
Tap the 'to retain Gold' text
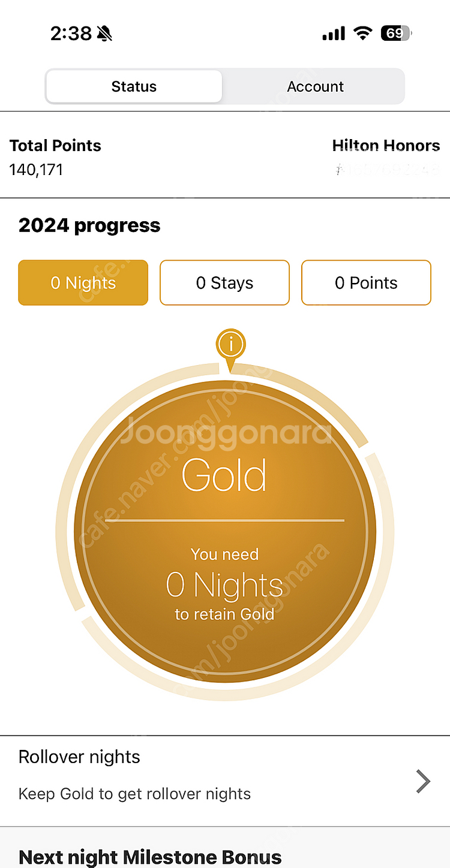click(224, 614)
